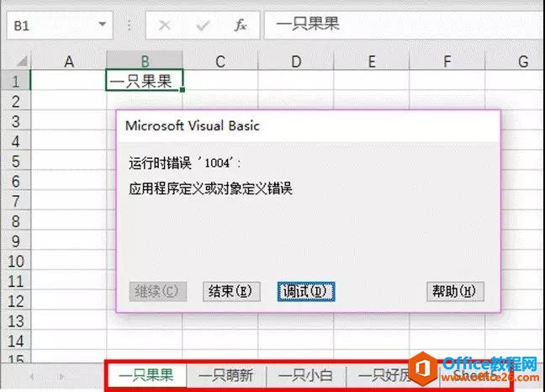Click the previous sheet navigation arrow
545x392 pixels.
[32, 376]
